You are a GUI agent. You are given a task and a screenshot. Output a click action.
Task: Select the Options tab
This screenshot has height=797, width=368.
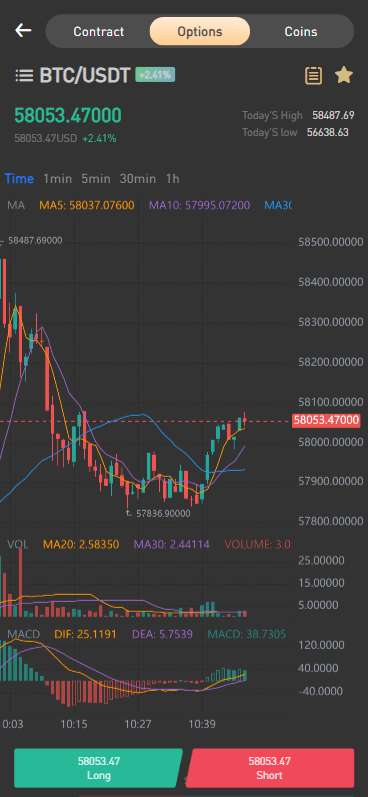coord(200,32)
